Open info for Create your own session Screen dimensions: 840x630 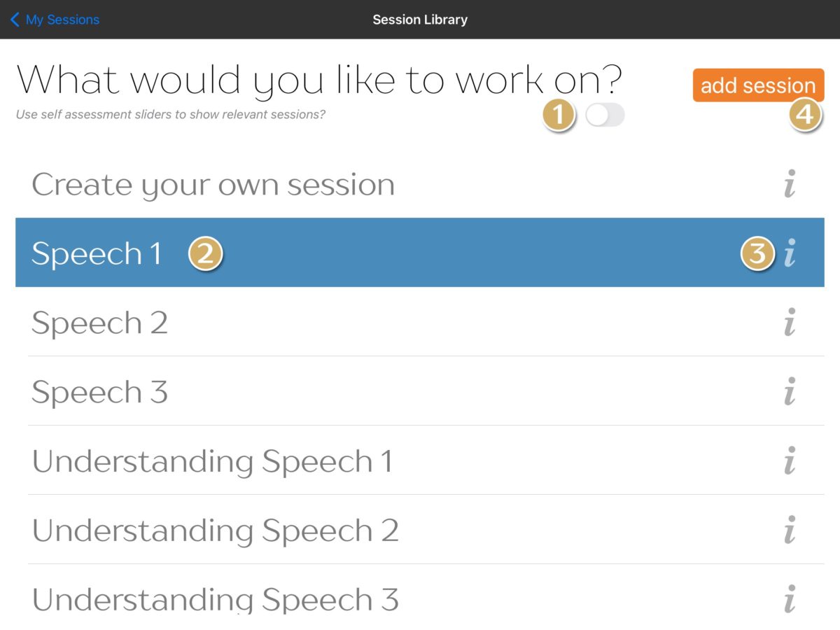click(x=790, y=185)
